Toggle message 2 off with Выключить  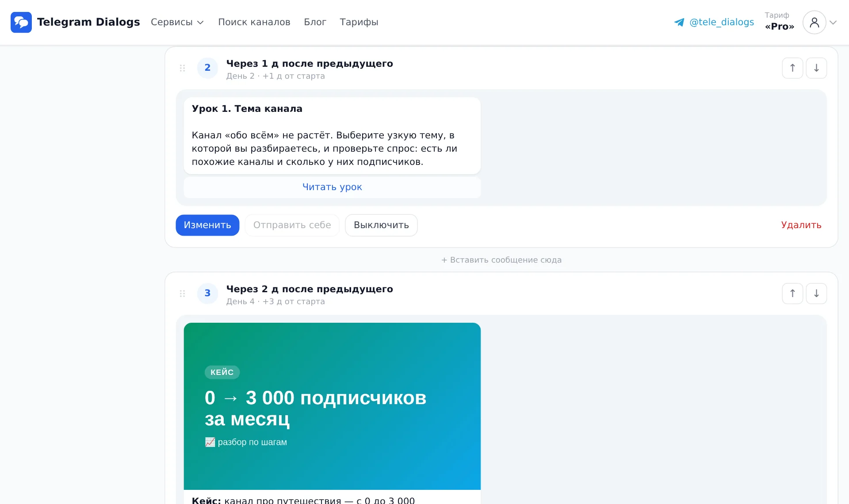click(x=381, y=225)
